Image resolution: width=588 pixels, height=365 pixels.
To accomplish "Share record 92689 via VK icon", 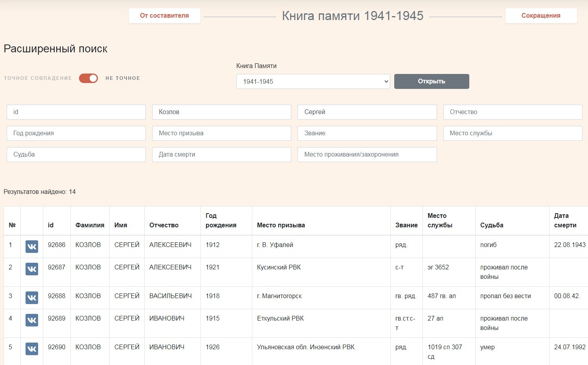I will [x=32, y=320].
